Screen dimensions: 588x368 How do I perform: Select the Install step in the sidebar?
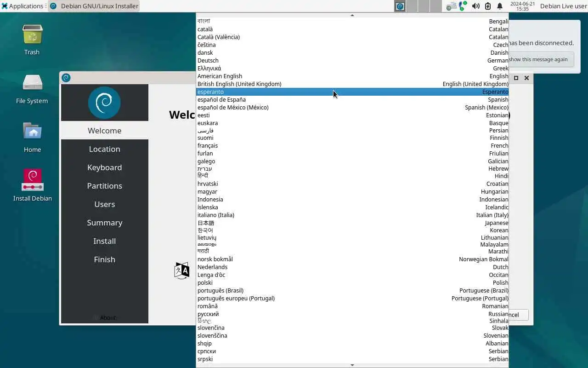pyautogui.click(x=105, y=241)
